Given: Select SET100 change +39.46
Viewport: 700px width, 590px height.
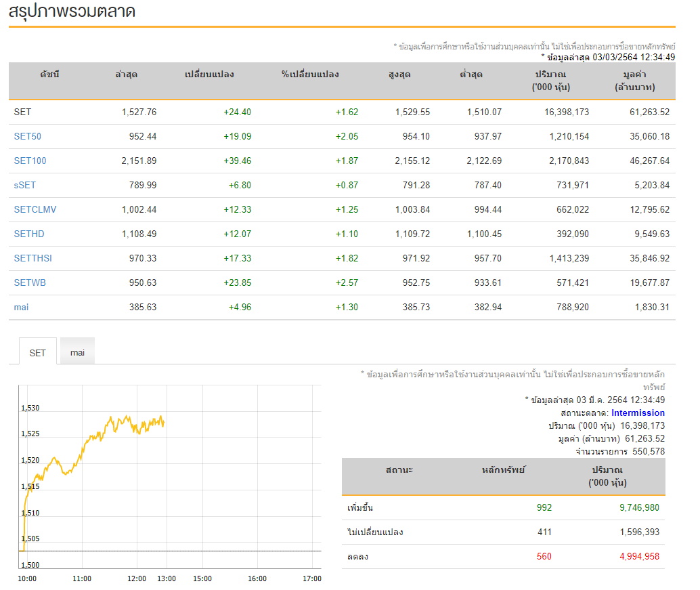Looking at the screenshot, I should (x=237, y=161).
